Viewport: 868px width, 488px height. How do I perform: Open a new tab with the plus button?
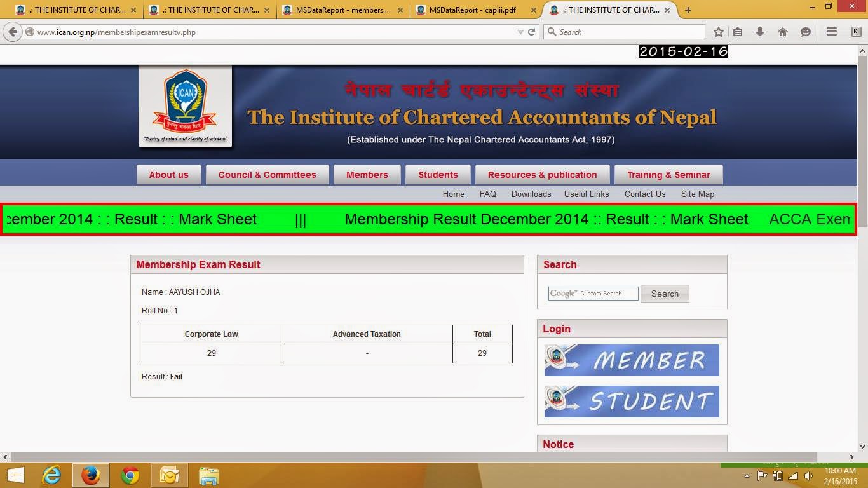coord(688,10)
